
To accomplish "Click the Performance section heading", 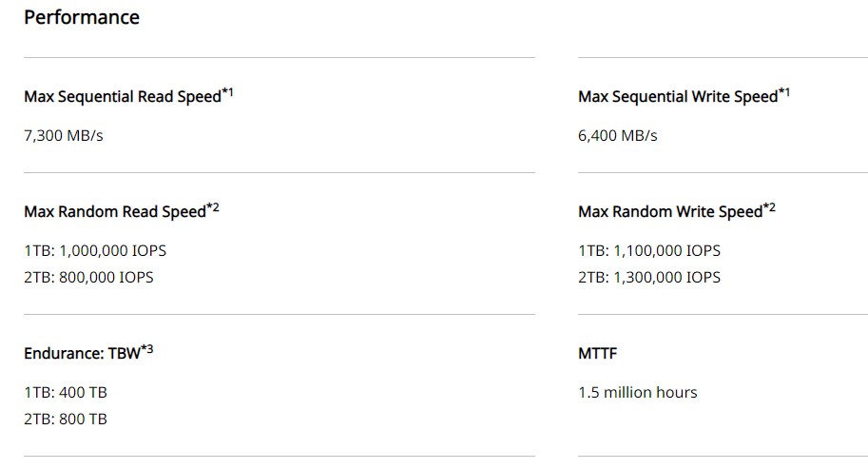I will [82, 17].
